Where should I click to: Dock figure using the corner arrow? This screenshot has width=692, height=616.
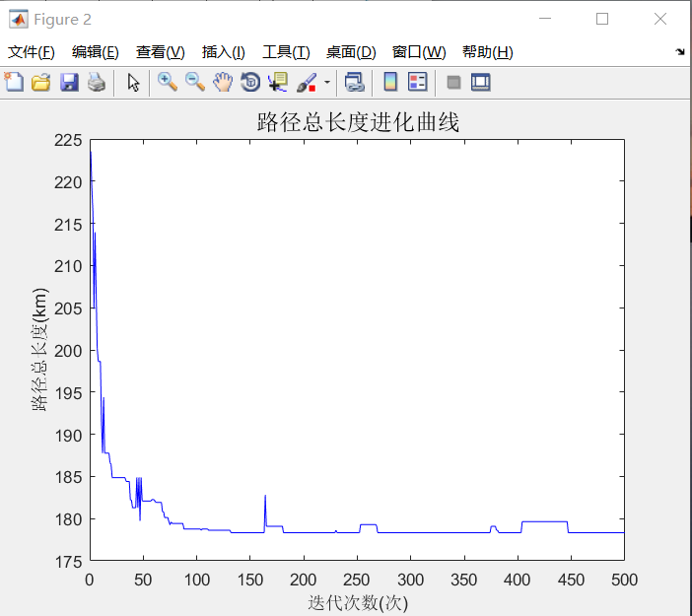tap(680, 51)
